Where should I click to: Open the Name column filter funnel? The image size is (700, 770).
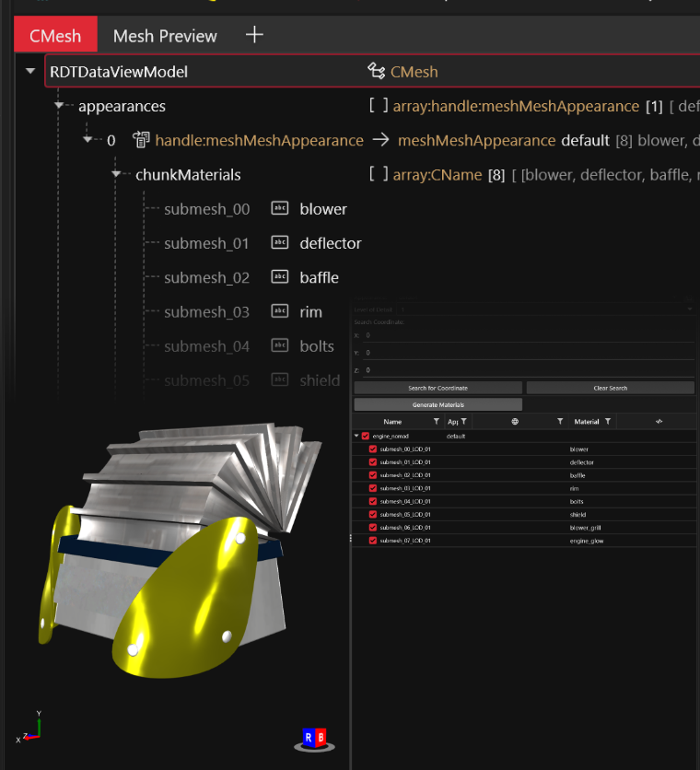437,421
